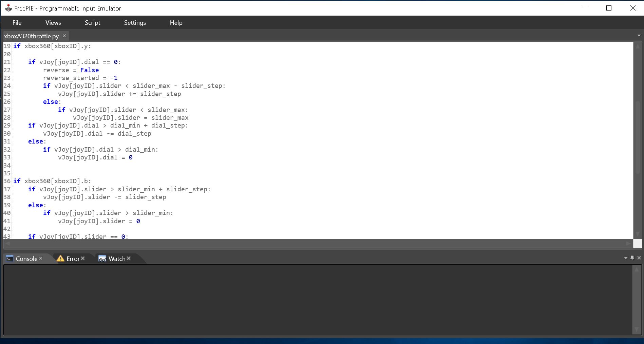Open the Help menu
The height and width of the screenshot is (344, 644).
pos(176,23)
